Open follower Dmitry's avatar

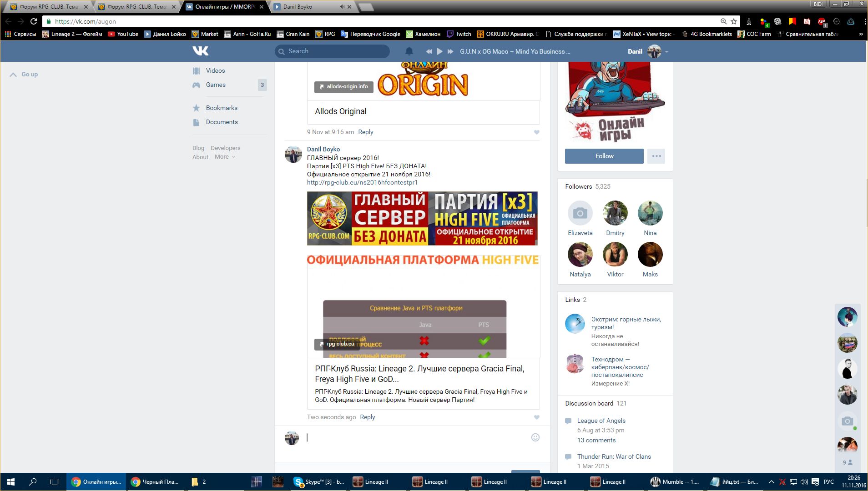pyautogui.click(x=615, y=213)
